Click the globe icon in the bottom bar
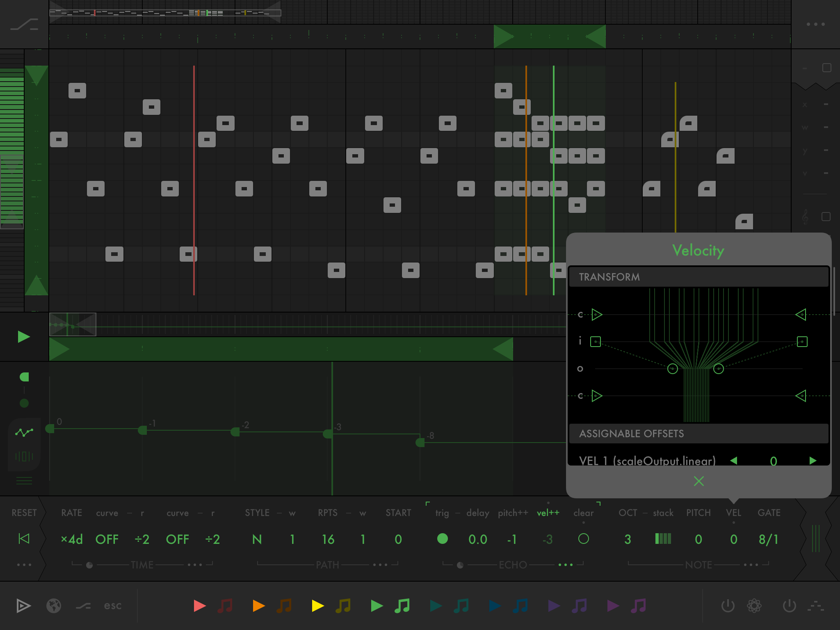 (x=54, y=606)
